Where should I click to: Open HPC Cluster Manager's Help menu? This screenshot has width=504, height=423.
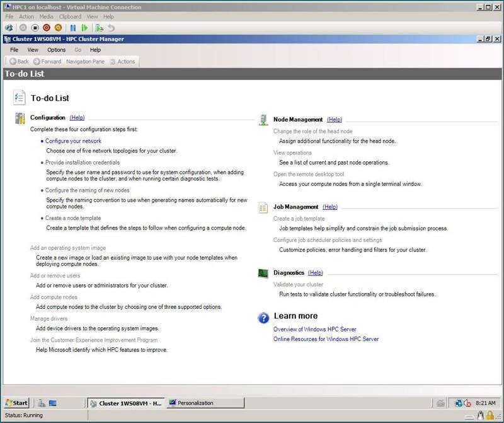(95, 50)
